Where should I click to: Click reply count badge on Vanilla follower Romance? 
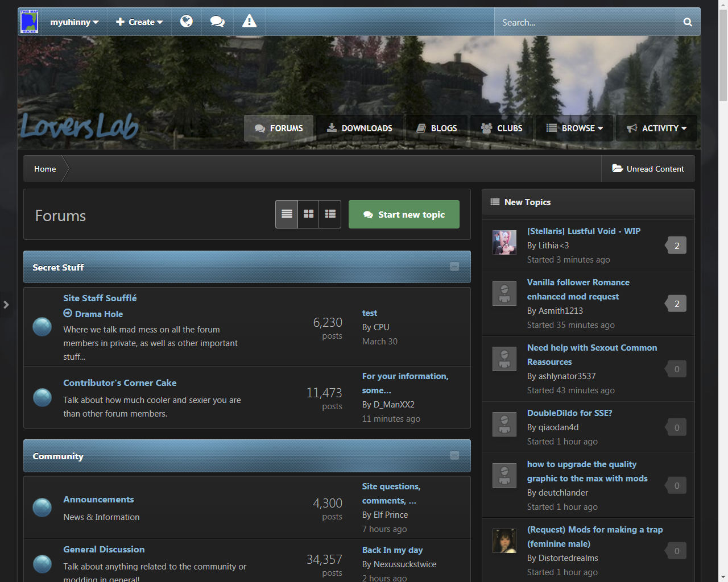pyautogui.click(x=676, y=304)
